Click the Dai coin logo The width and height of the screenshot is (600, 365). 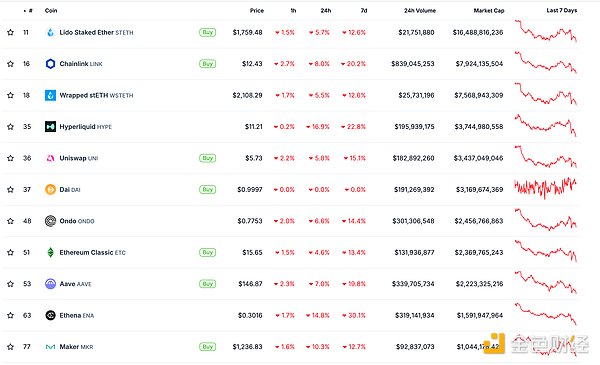(x=50, y=189)
